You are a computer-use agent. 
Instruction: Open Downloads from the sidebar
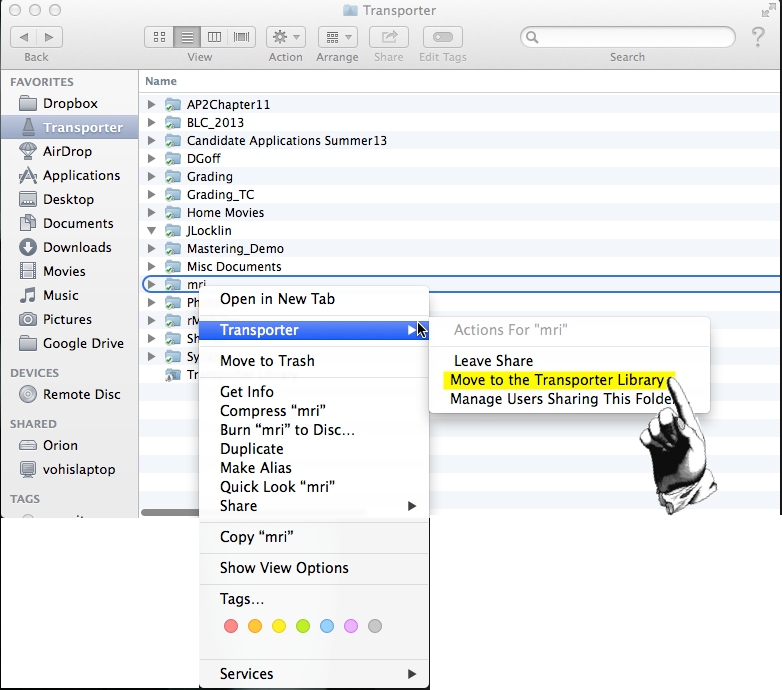click(70, 247)
